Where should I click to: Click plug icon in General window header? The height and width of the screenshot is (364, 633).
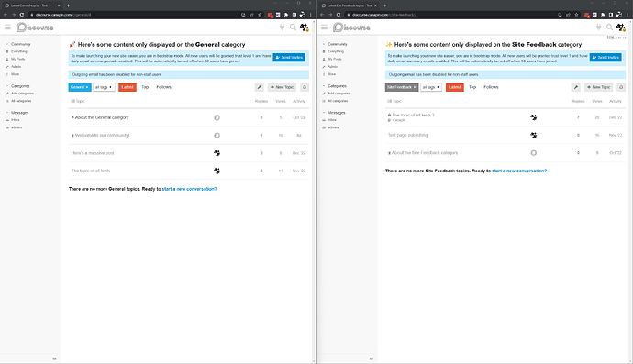[282, 27]
